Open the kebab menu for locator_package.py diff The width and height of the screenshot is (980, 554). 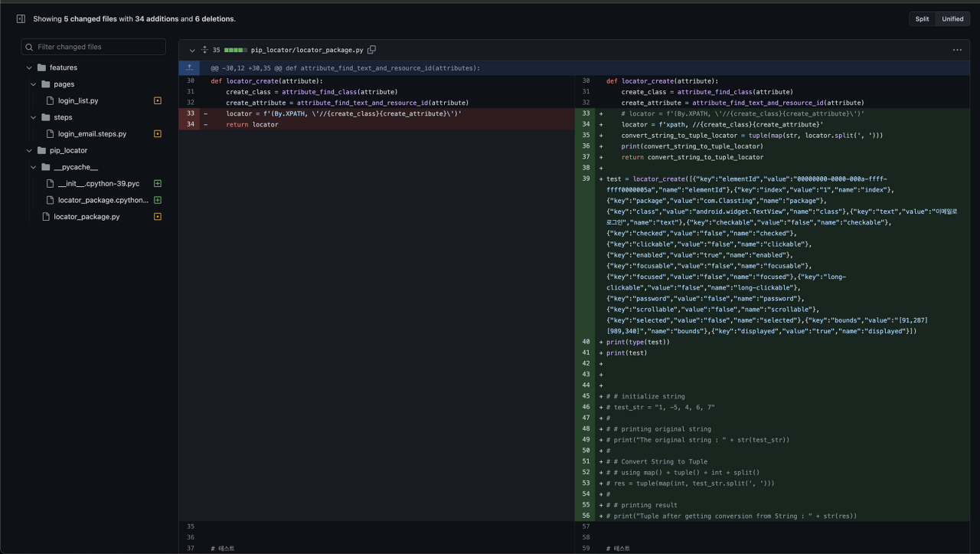click(x=957, y=50)
